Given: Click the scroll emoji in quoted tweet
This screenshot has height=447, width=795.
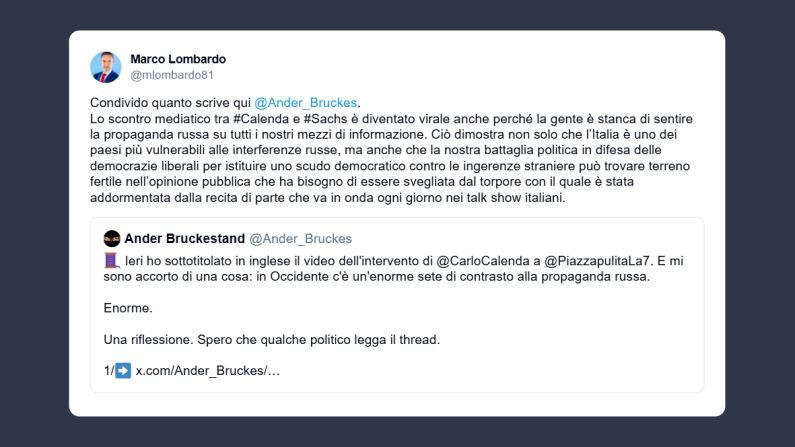Looking at the screenshot, I should pos(111,260).
